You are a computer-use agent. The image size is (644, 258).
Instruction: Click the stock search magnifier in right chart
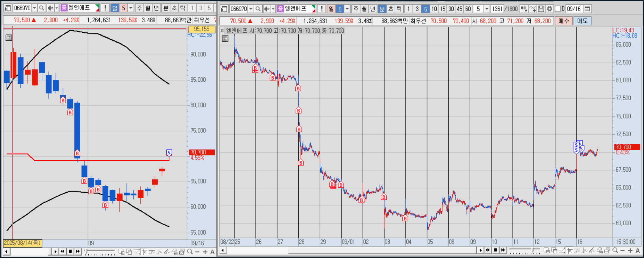coord(258,9)
